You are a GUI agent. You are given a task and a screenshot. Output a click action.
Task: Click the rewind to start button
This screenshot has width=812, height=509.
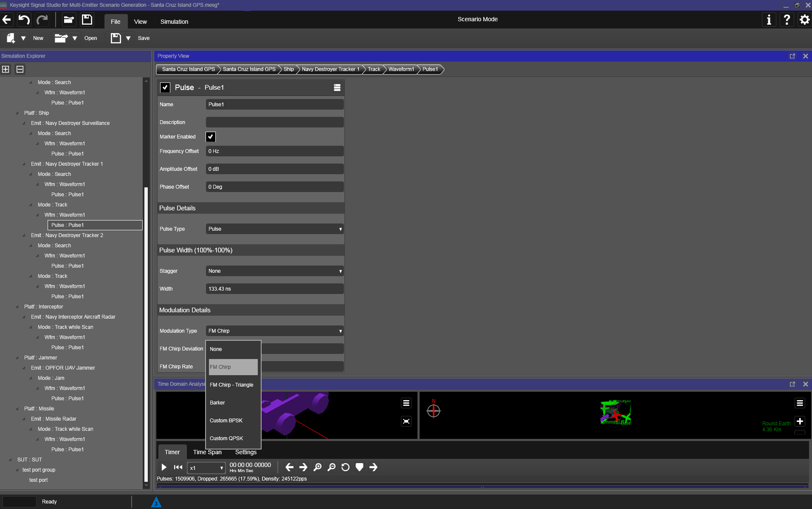(x=178, y=467)
